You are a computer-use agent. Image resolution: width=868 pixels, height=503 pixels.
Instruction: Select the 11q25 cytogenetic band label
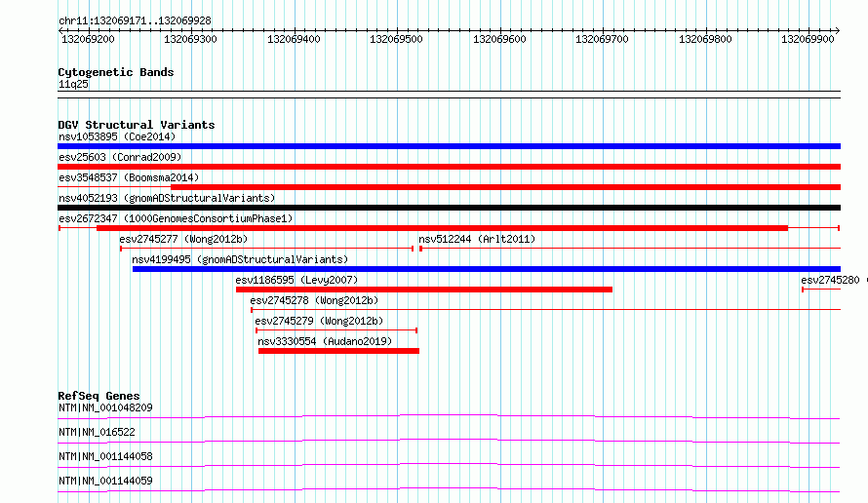pyautogui.click(x=73, y=84)
